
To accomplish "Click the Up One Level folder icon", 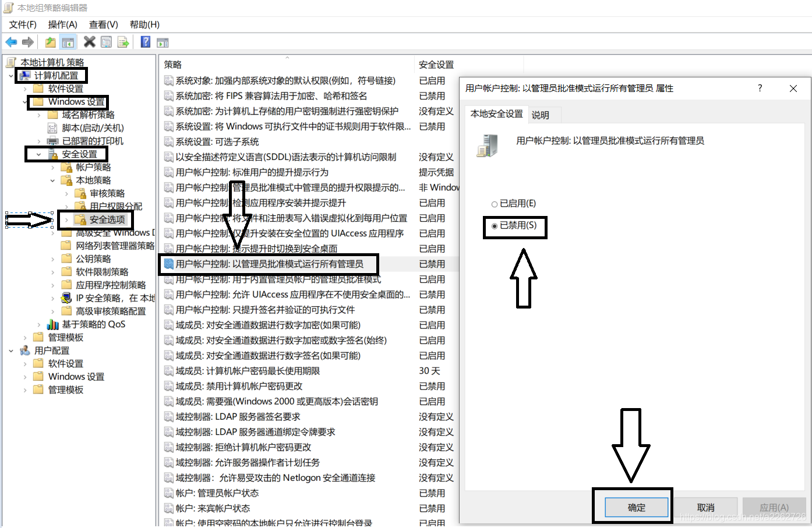I will tap(51, 42).
